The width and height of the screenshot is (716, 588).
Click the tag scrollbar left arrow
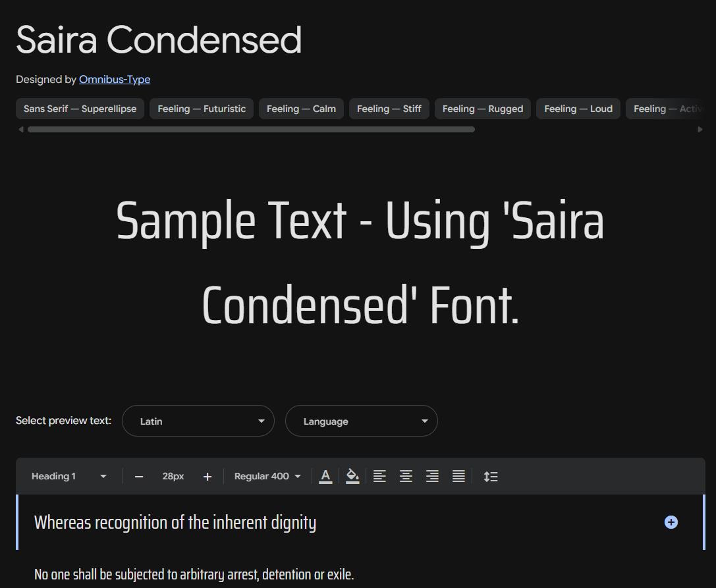click(x=21, y=129)
